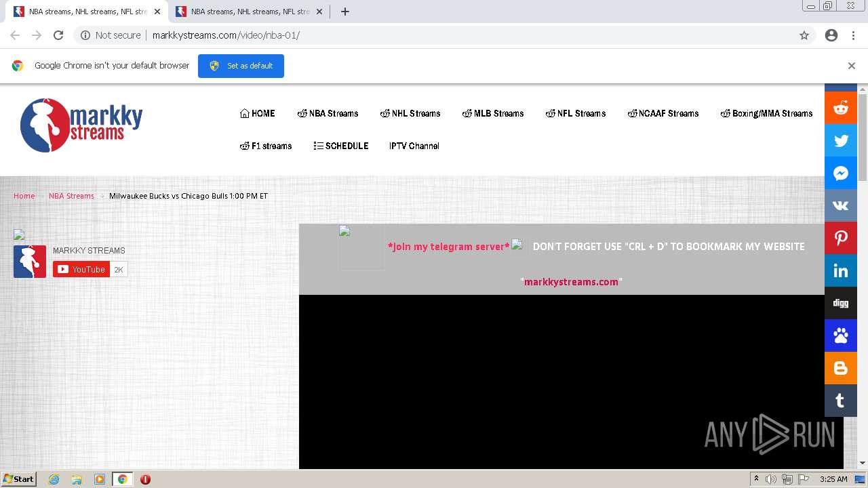The width and height of the screenshot is (868, 488).
Task: Open media player taskbar icon
Action: coord(100,479)
